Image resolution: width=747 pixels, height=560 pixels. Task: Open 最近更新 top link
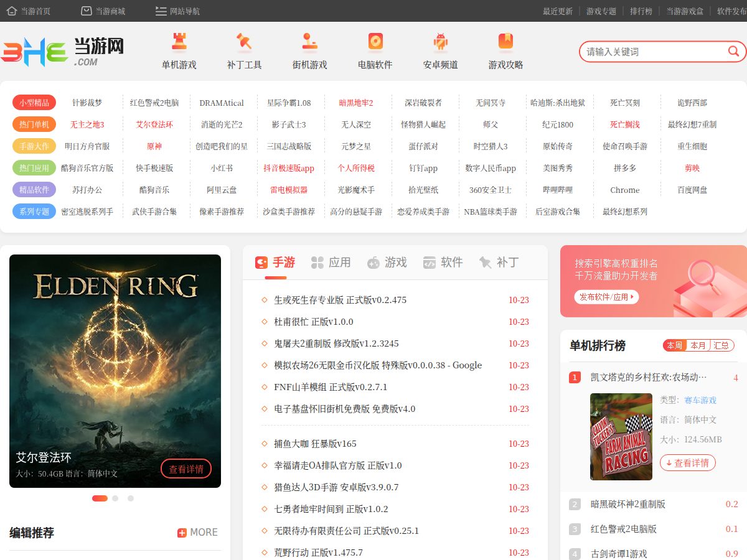click(x=558, y=11)
